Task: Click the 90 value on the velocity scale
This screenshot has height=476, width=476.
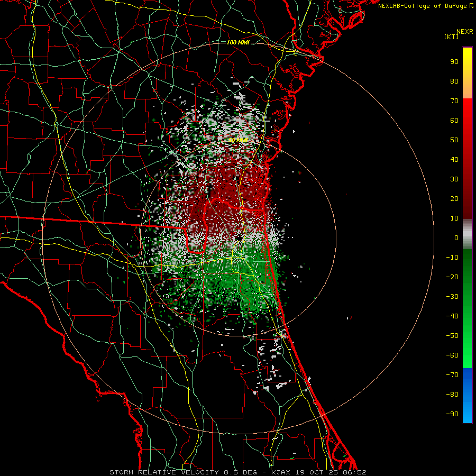Action: pyautogui.click(x=454, y=62)
